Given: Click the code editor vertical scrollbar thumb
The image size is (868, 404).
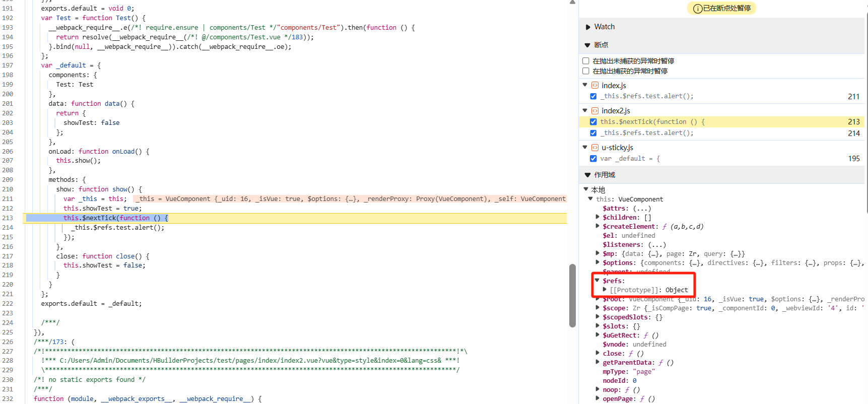Looking at the screenshot, I should tap(572, 296).
